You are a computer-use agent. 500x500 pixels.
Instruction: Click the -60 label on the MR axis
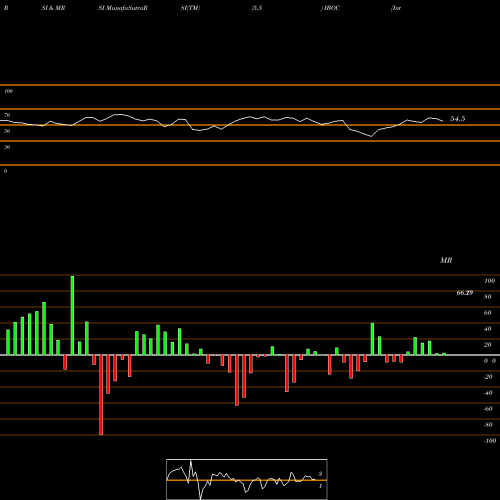tap(488, 409)
